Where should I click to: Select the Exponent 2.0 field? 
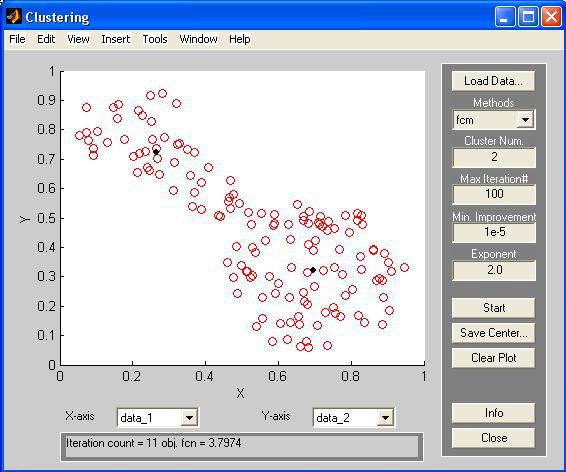tap(494, 270)
